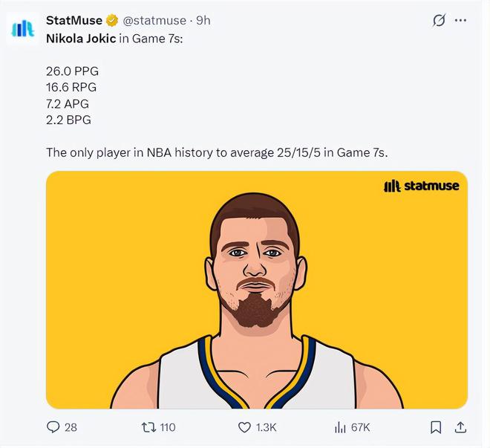Repost the tweet with retweet icon
The image size is (490, 448).
148,427
